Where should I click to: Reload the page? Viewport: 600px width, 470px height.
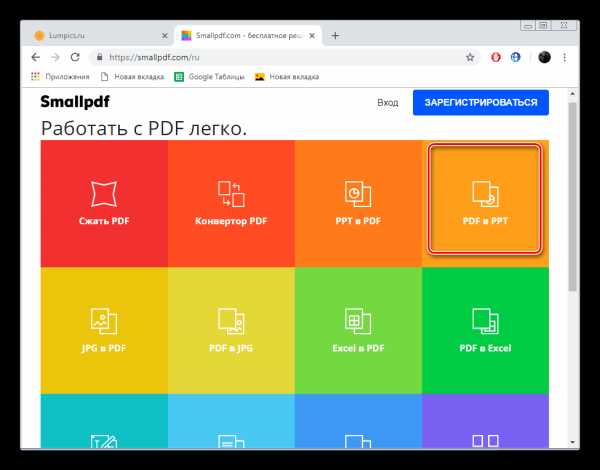click(x=75, y=57)
